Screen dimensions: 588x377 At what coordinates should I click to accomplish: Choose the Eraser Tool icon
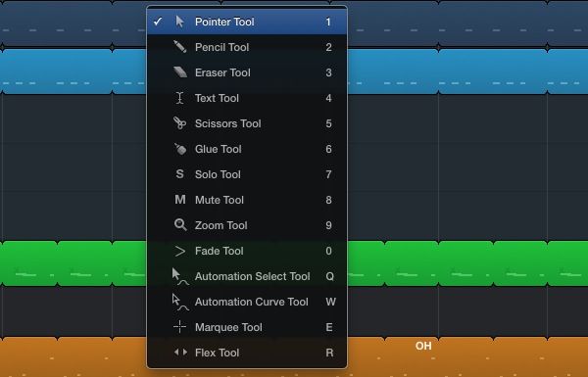pos(180,72)
